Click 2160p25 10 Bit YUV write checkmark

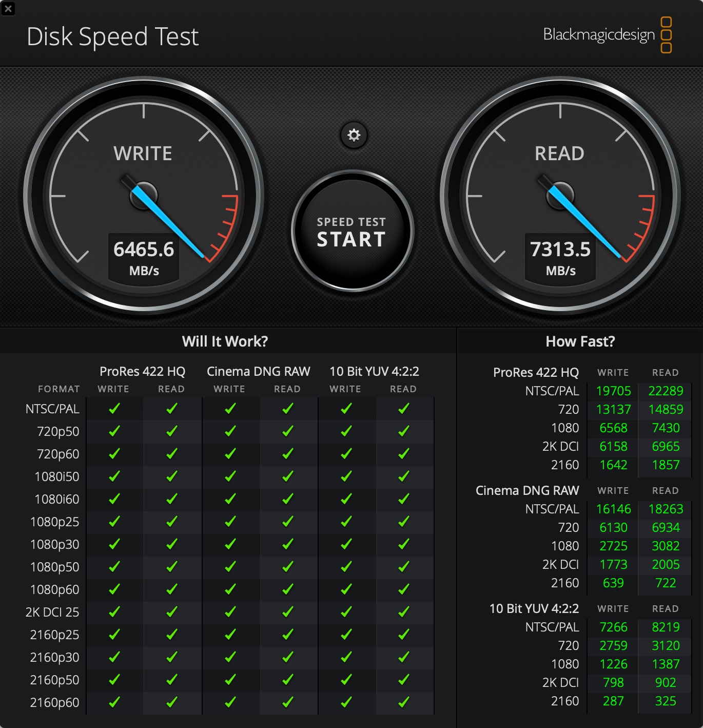tap(346, 635)
